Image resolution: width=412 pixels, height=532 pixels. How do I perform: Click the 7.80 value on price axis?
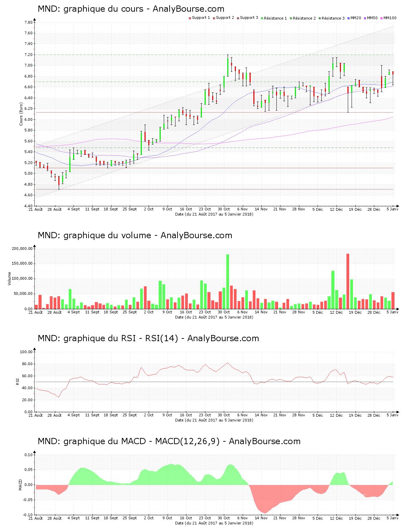point(28,22)
